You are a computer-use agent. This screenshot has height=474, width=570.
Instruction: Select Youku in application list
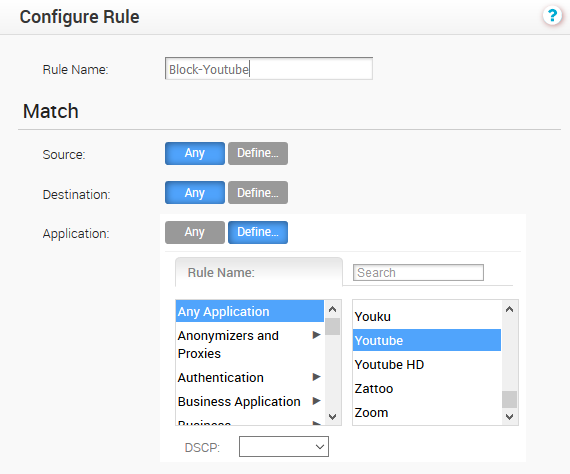click(x=427, y=317)
